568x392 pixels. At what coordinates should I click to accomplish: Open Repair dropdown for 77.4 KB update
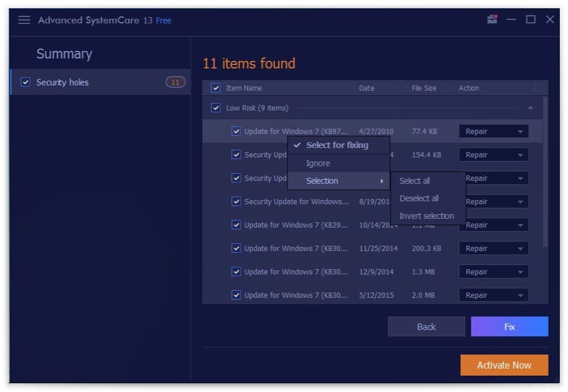point(494,132)
